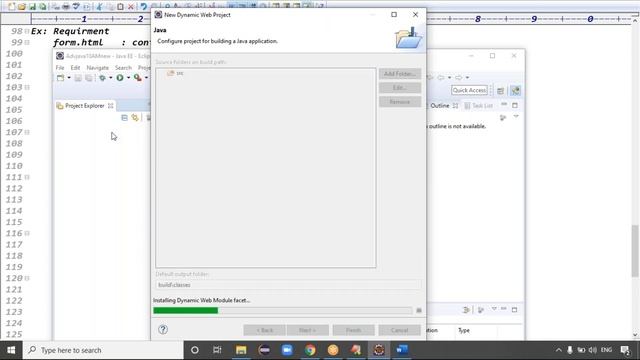Click the red X delete icon in editor toolbar
The height and width of the screenshot is (360, 640).
click(131, 7)
